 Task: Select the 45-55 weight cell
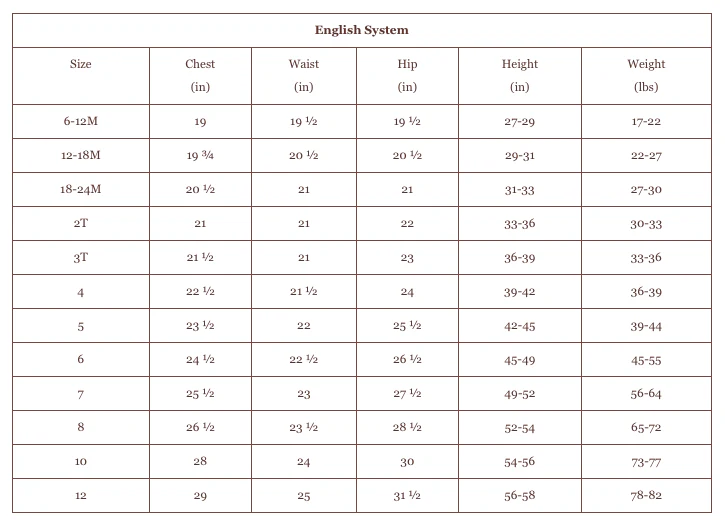tap(646, 360)
